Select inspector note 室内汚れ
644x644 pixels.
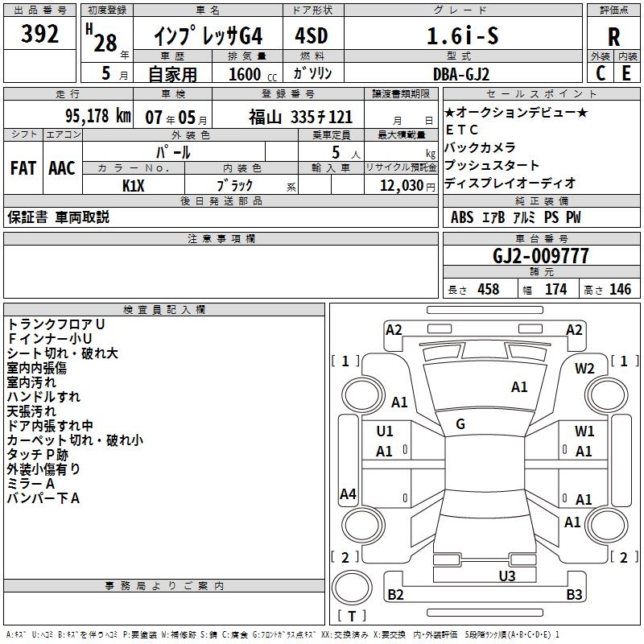click(31, 382)
